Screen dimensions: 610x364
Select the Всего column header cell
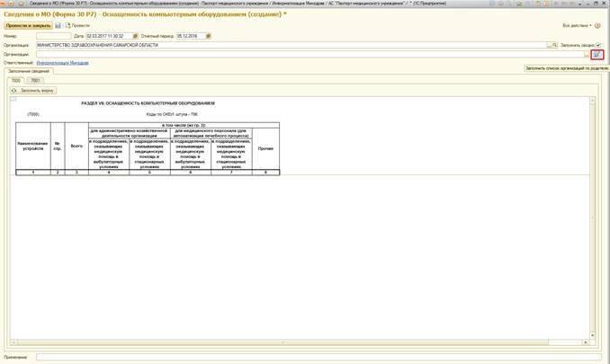pos(77,147)
